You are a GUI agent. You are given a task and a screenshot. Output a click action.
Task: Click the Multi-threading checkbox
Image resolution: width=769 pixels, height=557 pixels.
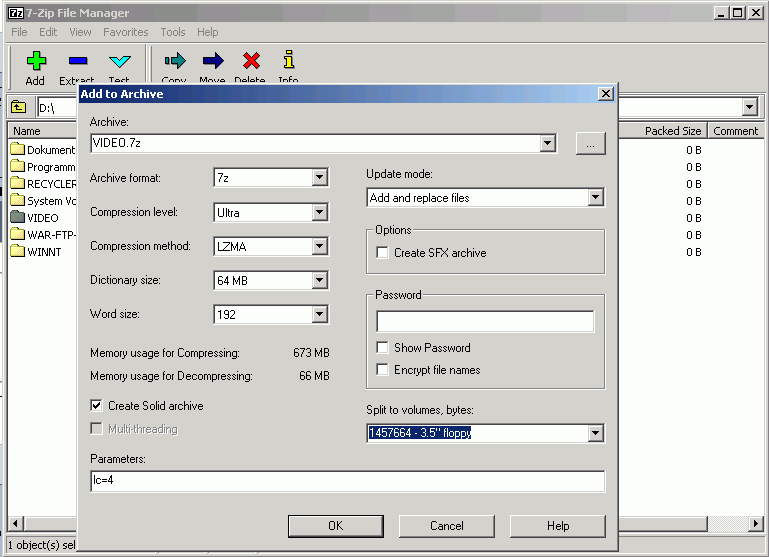96,429
